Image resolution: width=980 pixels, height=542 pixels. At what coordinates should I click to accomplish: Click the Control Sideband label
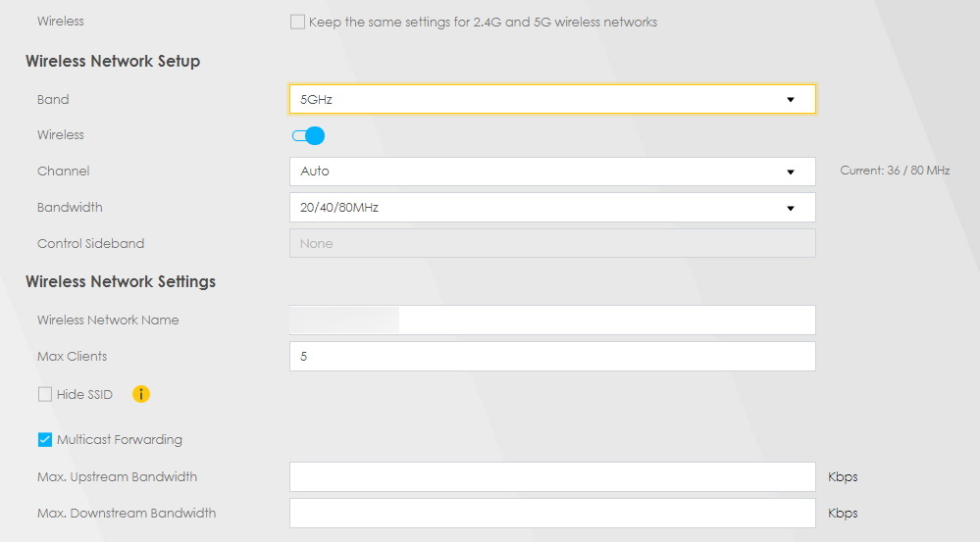tap(90, 243)
